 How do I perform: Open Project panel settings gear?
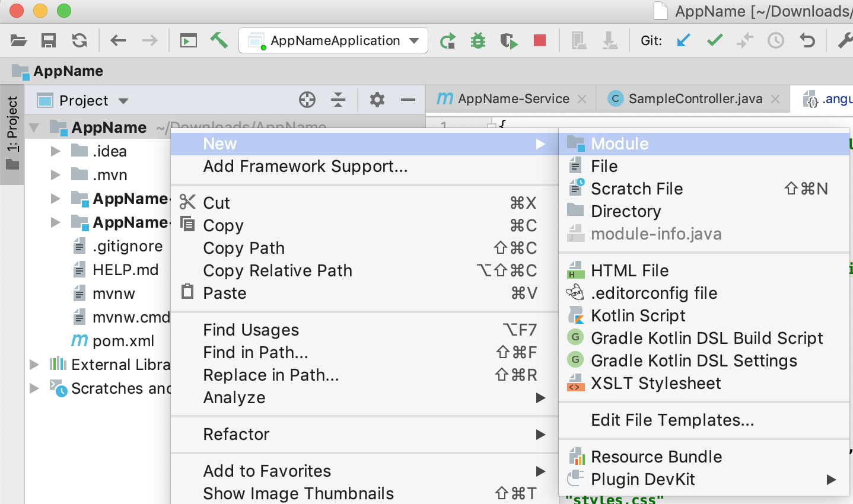coord(377,100)
